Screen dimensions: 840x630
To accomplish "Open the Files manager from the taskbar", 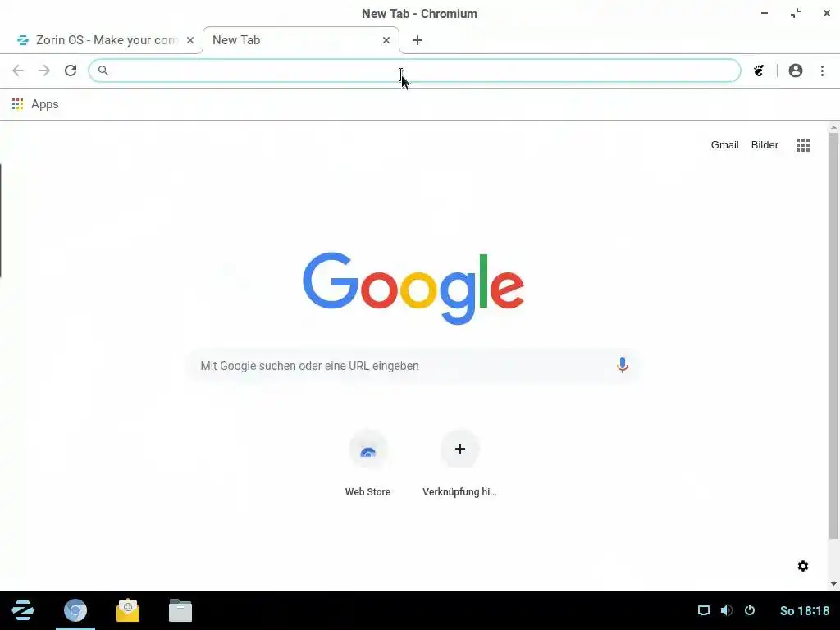I will coord(180,610).
